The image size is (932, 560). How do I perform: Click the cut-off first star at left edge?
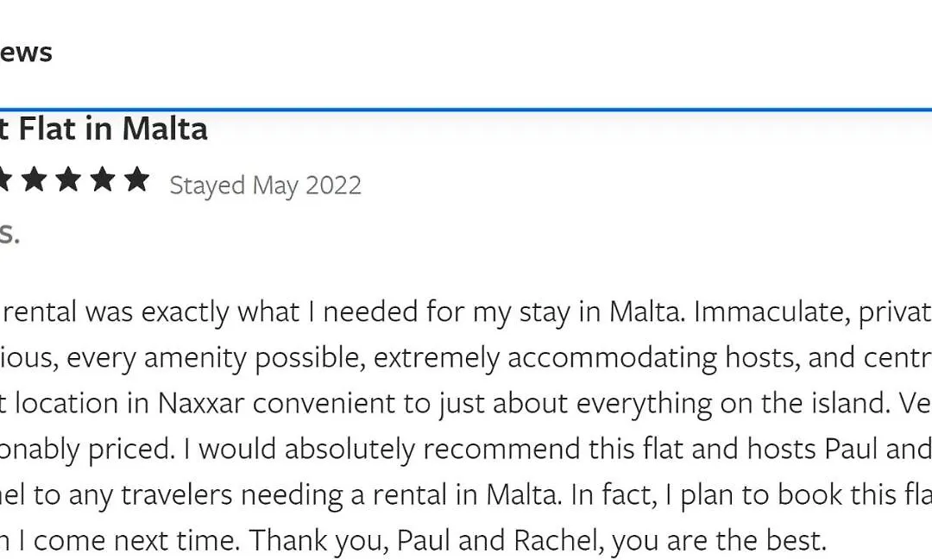click(x=5, y=179)
